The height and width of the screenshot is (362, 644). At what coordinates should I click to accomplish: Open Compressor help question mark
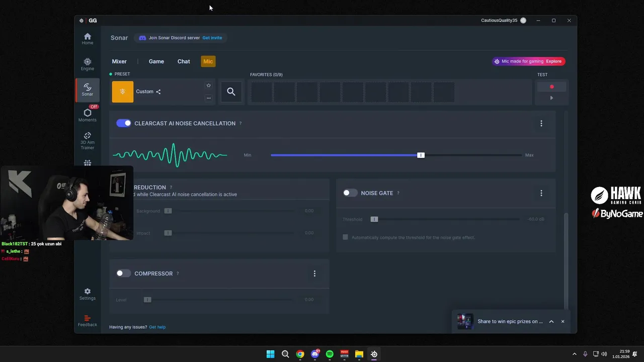click(178, 274)
